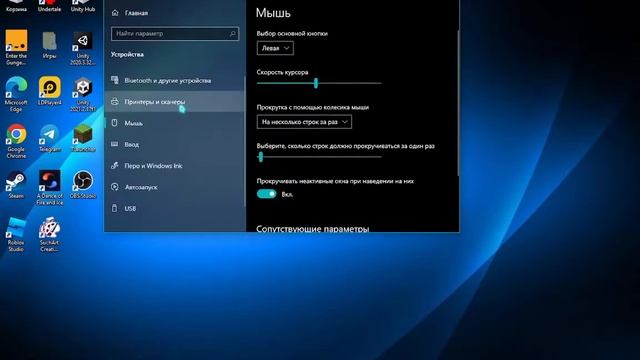Click the home icon beside Главная

pos(115,13)
